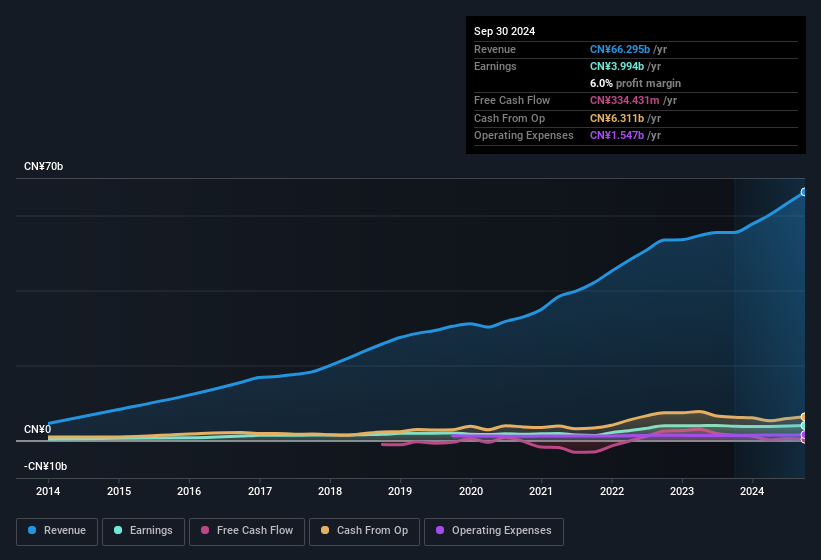This screenshot has width=821, height=560.
Task: Click the Revenue label in tooltip
Action: point(495,49)
